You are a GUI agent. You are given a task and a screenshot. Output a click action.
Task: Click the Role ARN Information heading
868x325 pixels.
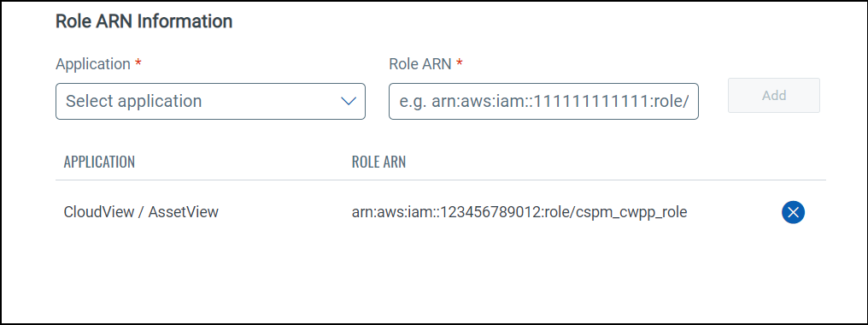pyautogui.click(x=144, y=21)
